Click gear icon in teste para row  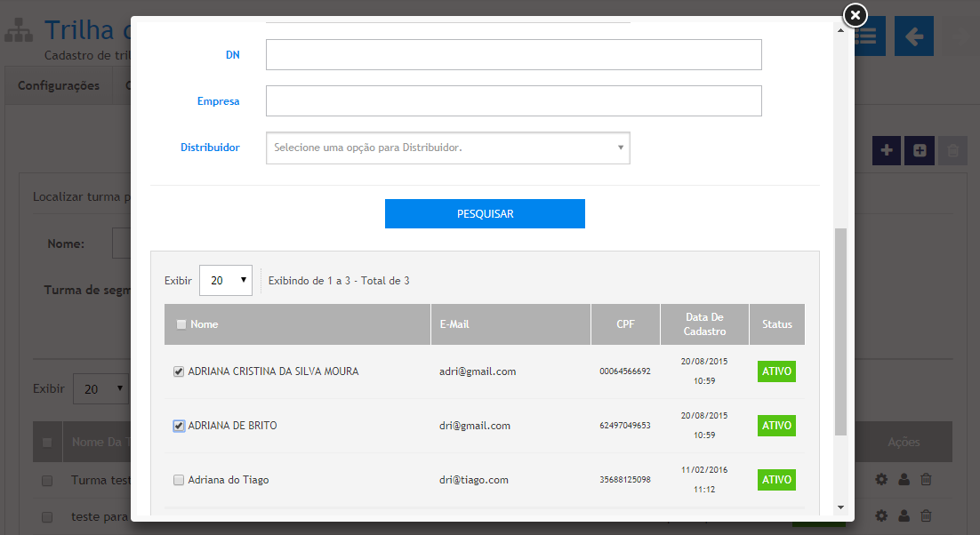(881, 515)
